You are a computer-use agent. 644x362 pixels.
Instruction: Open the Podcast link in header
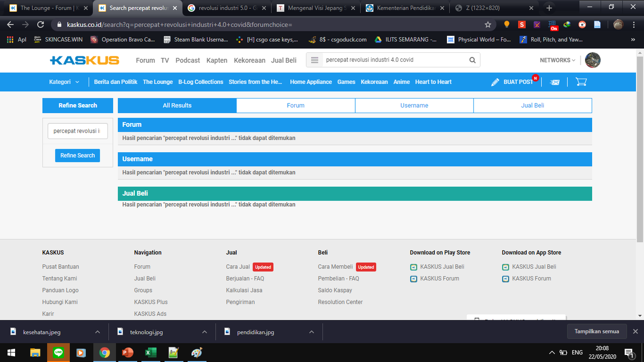[x=188, y=60]
